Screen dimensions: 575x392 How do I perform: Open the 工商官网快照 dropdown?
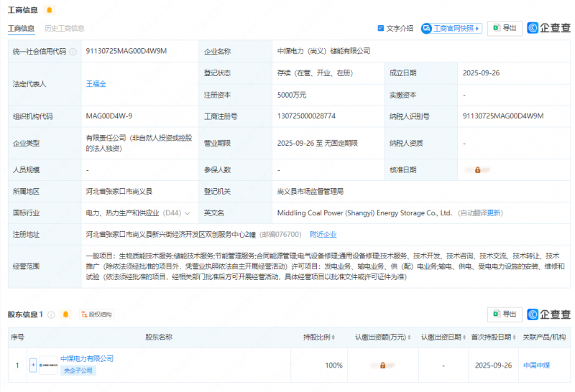(451, 28)
